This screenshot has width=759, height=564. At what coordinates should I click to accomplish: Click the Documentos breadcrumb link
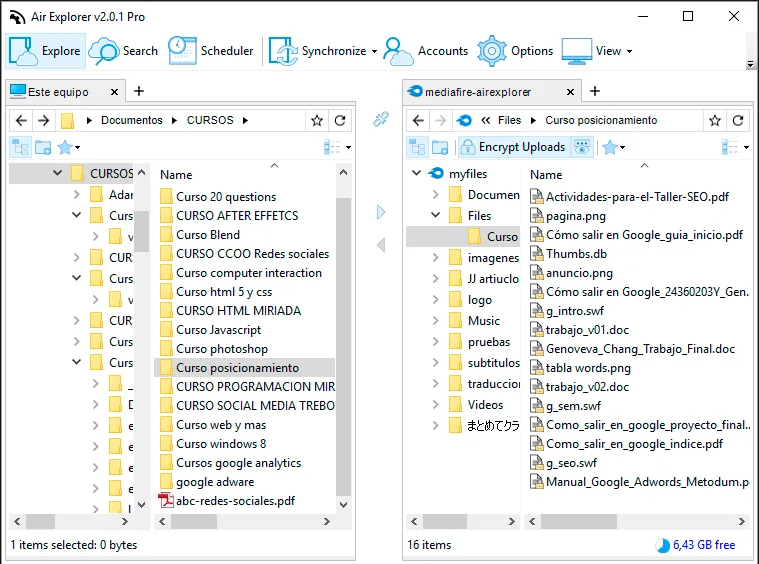pyautogui.click(x=132, y=120)
